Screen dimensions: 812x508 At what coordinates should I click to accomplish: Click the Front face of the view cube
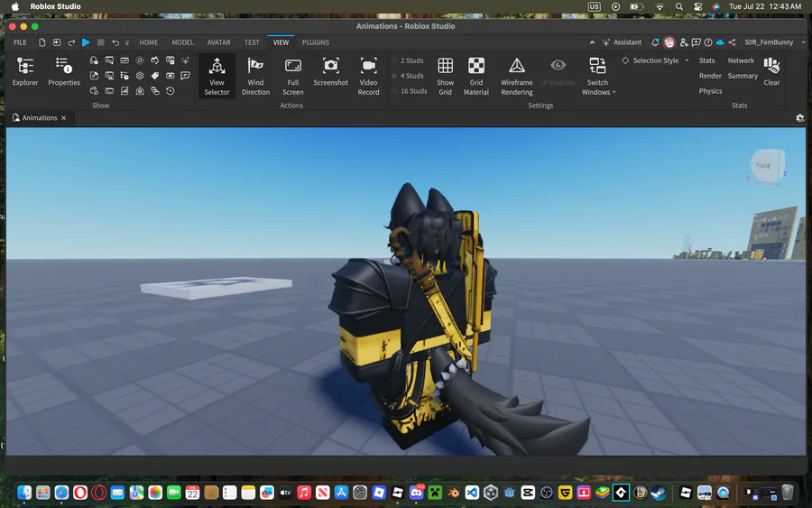click(x=764, y=165)
